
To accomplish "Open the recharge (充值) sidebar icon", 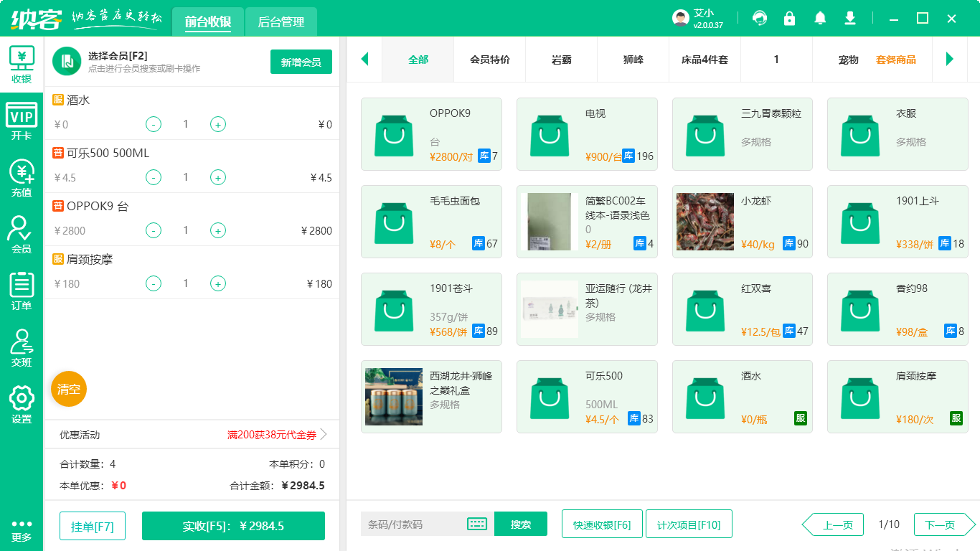I will 22,178.
